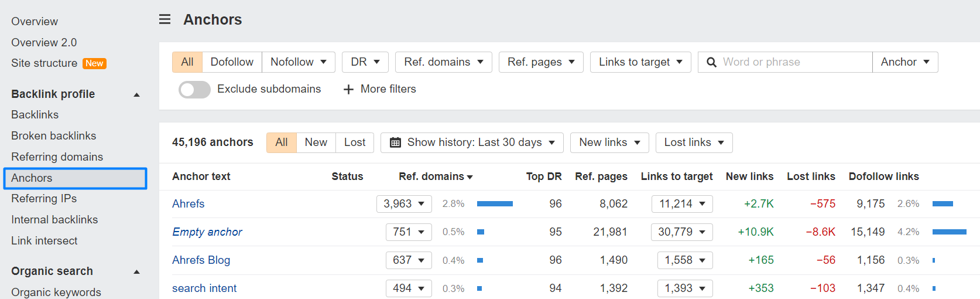Open the Lost links dropdown
Image resolution: width=980 pixels, height=299 pixels.
[694, 142]
